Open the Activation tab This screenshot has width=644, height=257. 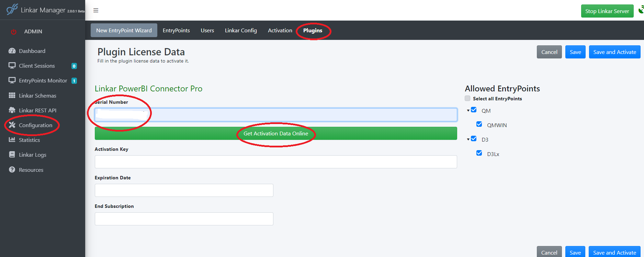[x=280, y=30]
